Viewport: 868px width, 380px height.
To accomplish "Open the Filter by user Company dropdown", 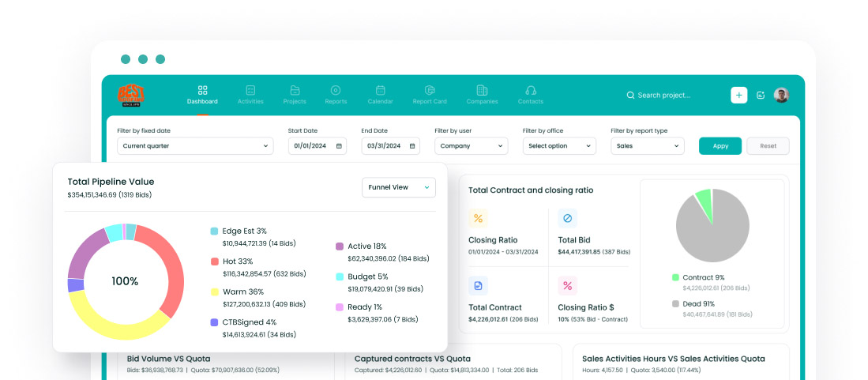I will click(471, 146).
